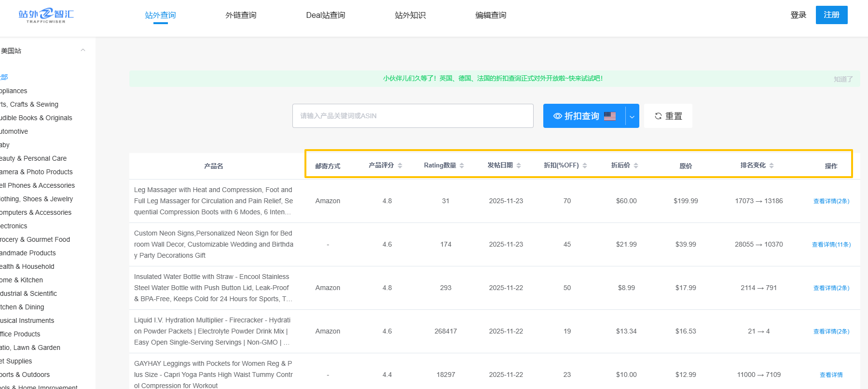View details for Leg Massager row
The height and width of the screenshot is (389, 868).
[x=831, y=201]
